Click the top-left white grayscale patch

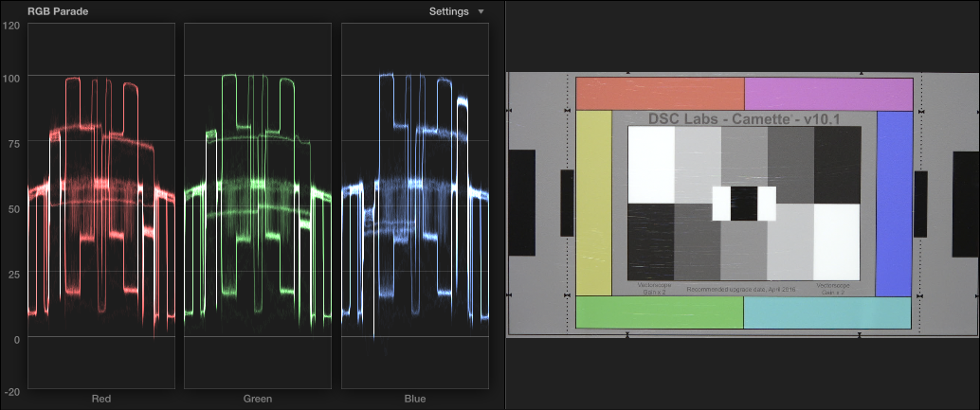650,164
